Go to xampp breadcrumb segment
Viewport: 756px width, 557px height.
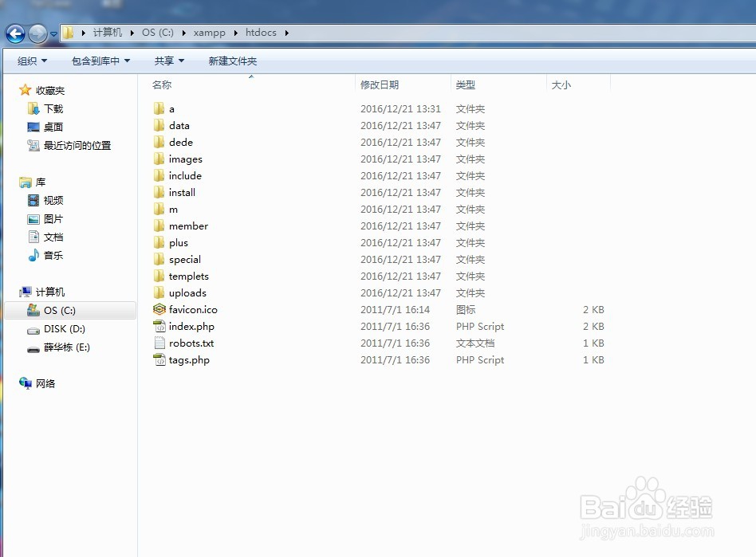(209, 33)
